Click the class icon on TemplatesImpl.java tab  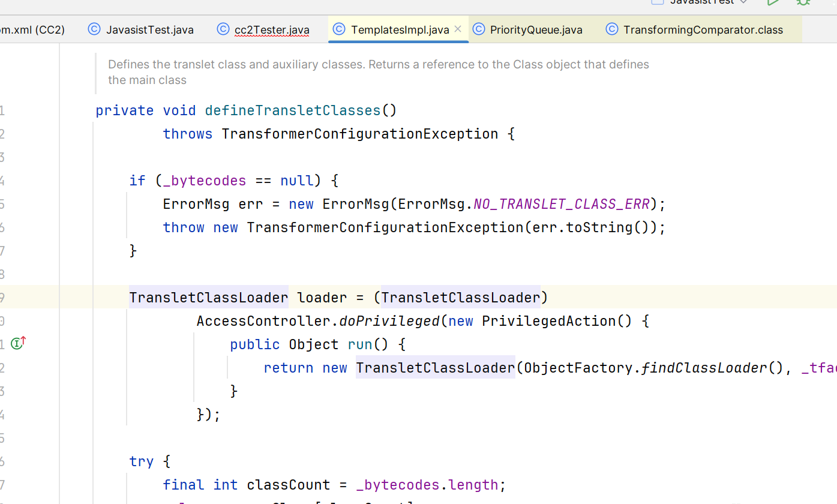pyautogui.click(x=338, y=29)
